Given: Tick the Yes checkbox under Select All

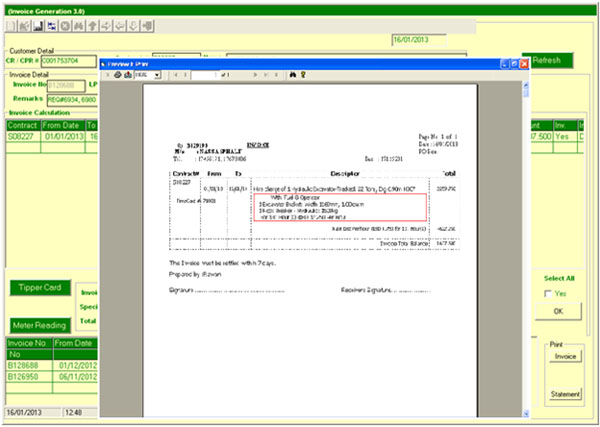Looking at the screenshot, I should click(x=548, y=294).
